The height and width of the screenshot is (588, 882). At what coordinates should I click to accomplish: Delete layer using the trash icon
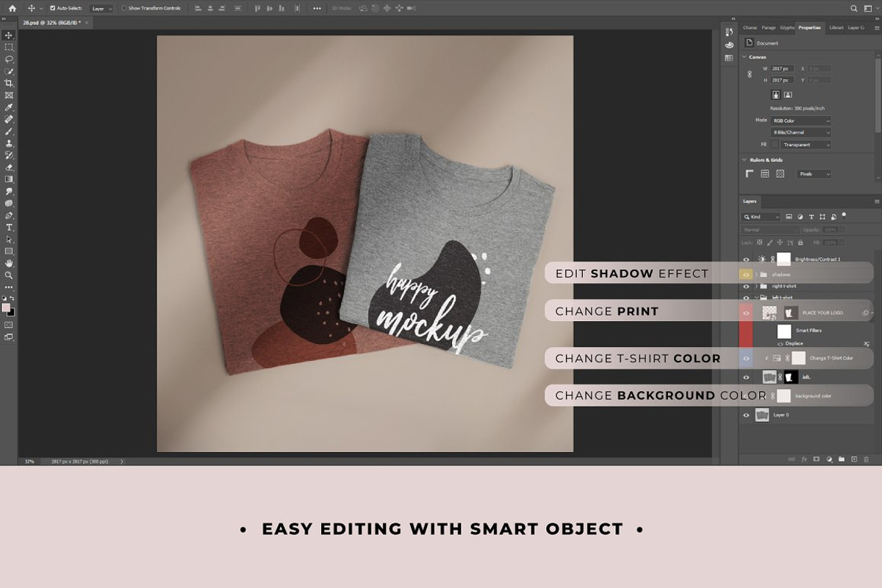coord(867,459)
